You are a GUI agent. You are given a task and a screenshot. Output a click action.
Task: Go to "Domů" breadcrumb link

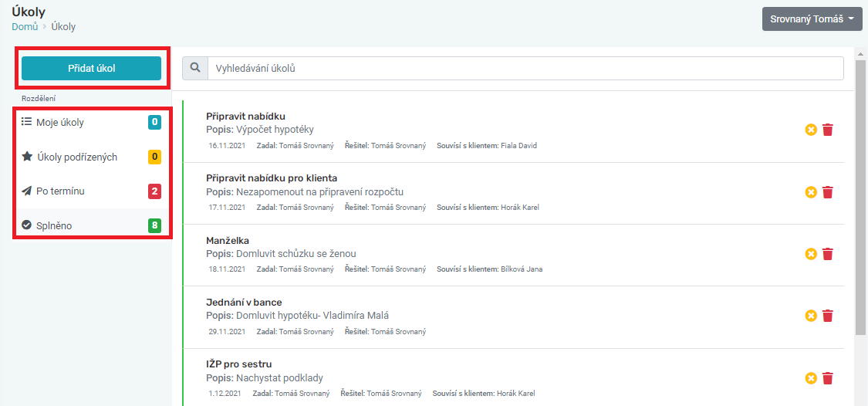click(x=25, y=26)
